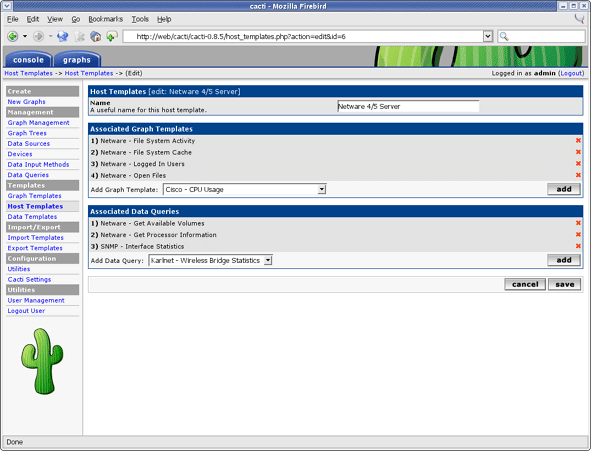Switch to the graphs tab
The height and width of the screenshot is (451, 591).
77,60
